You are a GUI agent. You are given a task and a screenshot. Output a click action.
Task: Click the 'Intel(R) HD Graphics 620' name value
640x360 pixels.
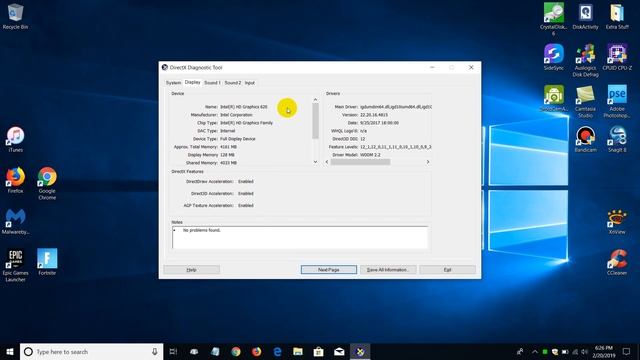coord(244,107)
